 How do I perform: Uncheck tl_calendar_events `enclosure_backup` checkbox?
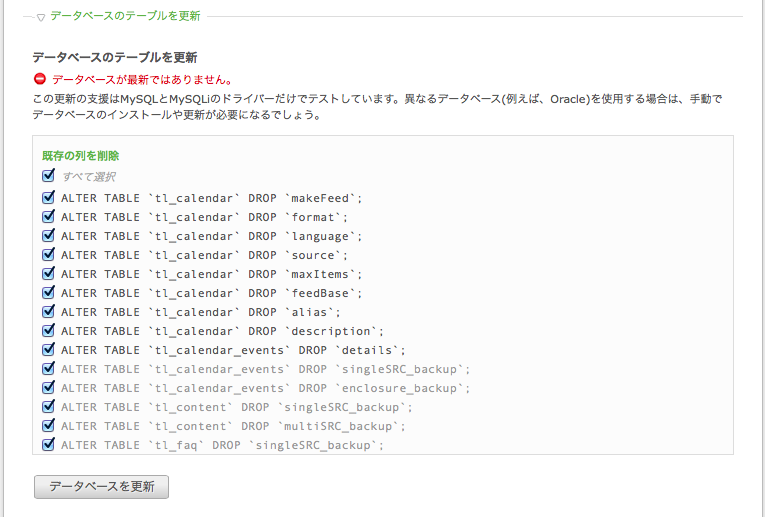48,388
